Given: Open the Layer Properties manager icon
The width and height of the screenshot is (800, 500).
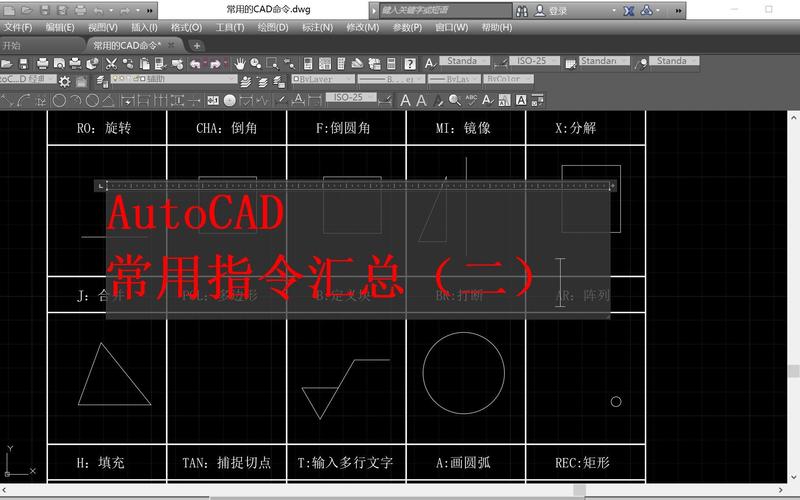Looking at the screenshot, I should 103,80.
